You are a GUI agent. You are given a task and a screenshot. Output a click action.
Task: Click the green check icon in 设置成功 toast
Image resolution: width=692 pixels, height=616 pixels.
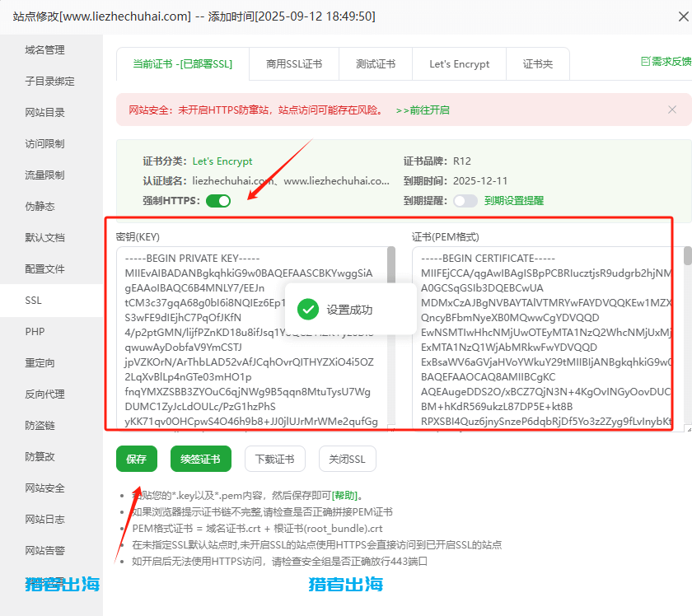tap(308, 310)
